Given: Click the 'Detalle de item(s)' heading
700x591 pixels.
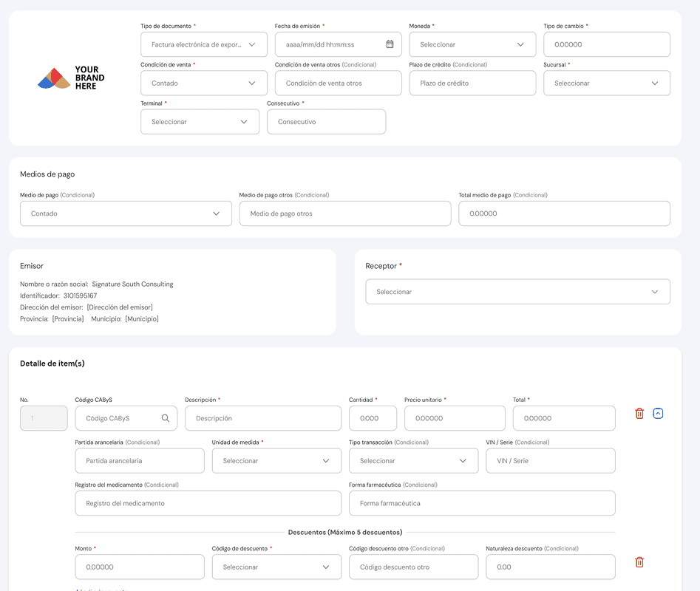Looking at the screenshot, I should 52,363.
